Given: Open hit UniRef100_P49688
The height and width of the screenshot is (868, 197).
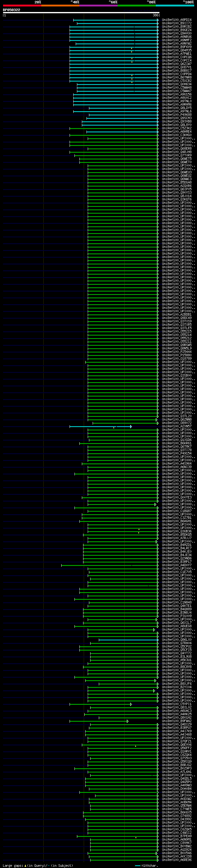Looking at the screenshot, I should coord(176,115).
